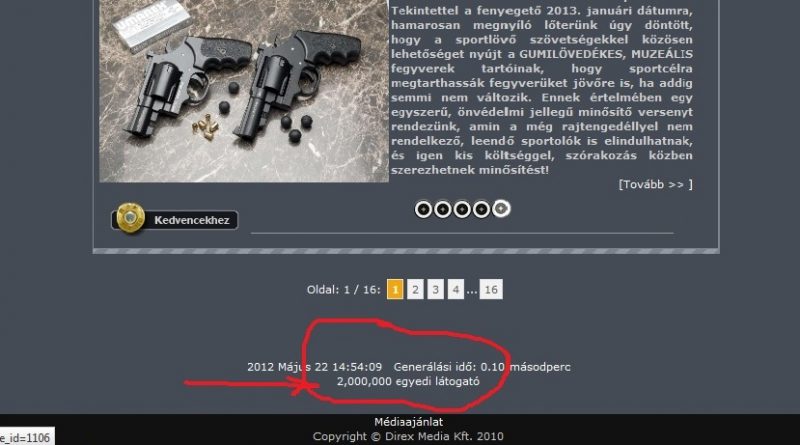Click the 2,000,000 egyedi látogató counter

pyautogui.click(x=408, y=381)
